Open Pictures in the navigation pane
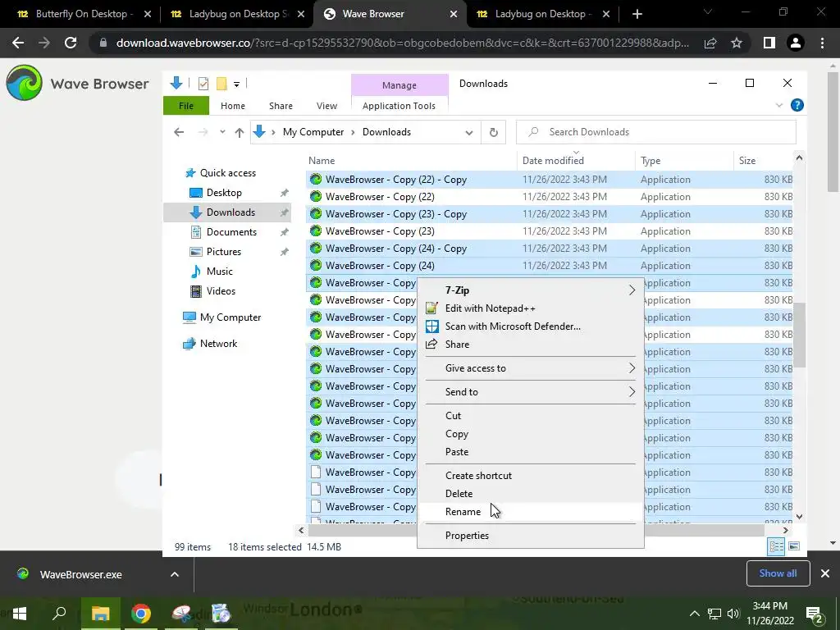This screenshot has height=630, width=840. [223, 252]
